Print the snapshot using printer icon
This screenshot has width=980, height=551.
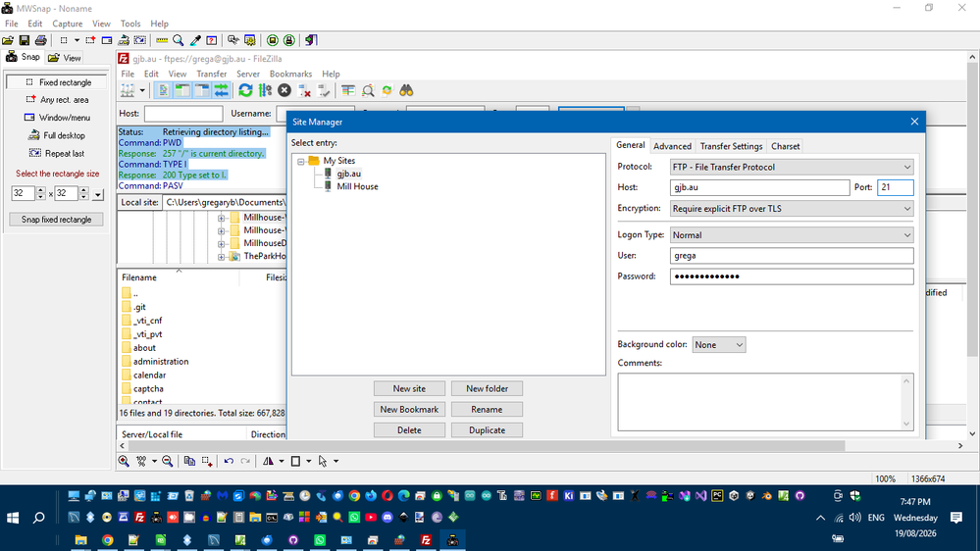point(40,40)
